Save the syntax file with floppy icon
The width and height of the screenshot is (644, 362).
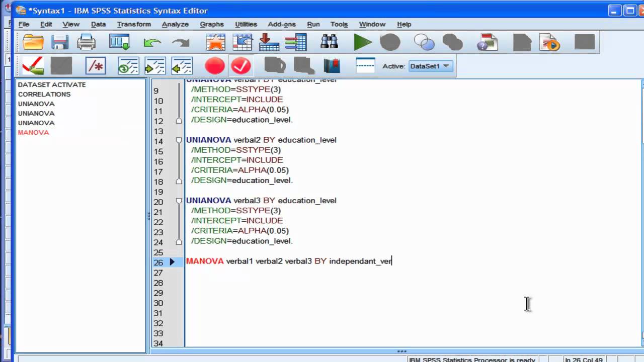coord(60,42)
